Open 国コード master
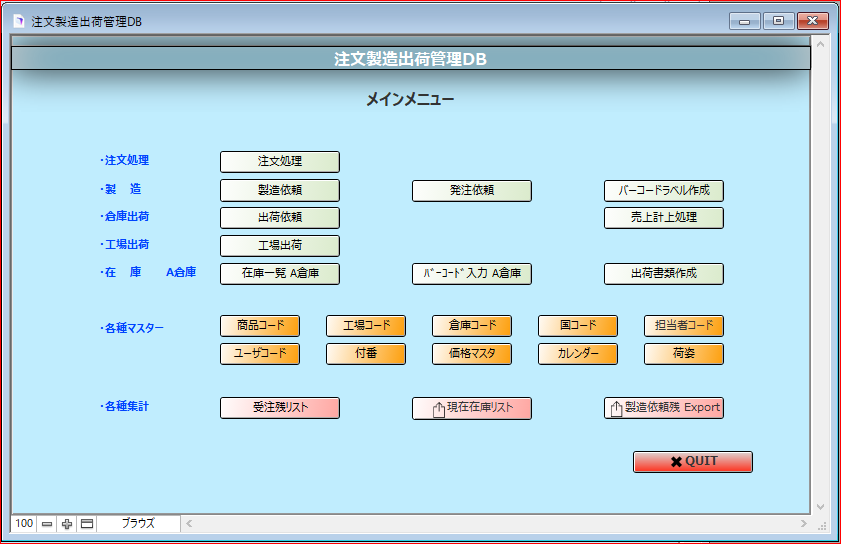Screen dimensions: 841x544 tap(578, 326)
